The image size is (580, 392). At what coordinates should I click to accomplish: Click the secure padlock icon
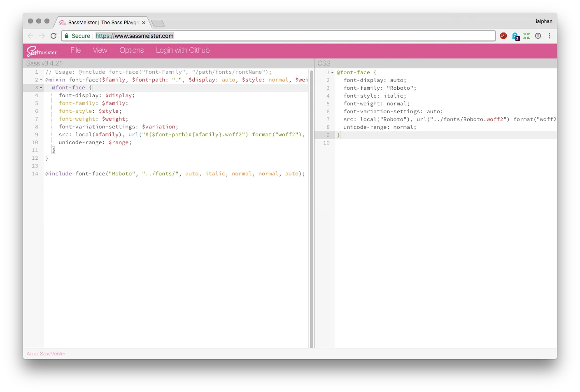click(x=67, y=36)
